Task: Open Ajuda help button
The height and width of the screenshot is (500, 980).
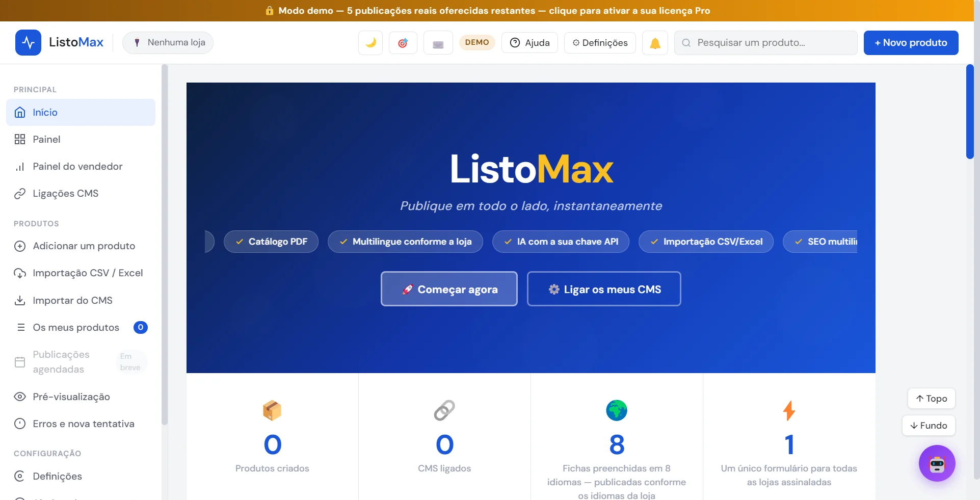Action: tap(529, 43)
